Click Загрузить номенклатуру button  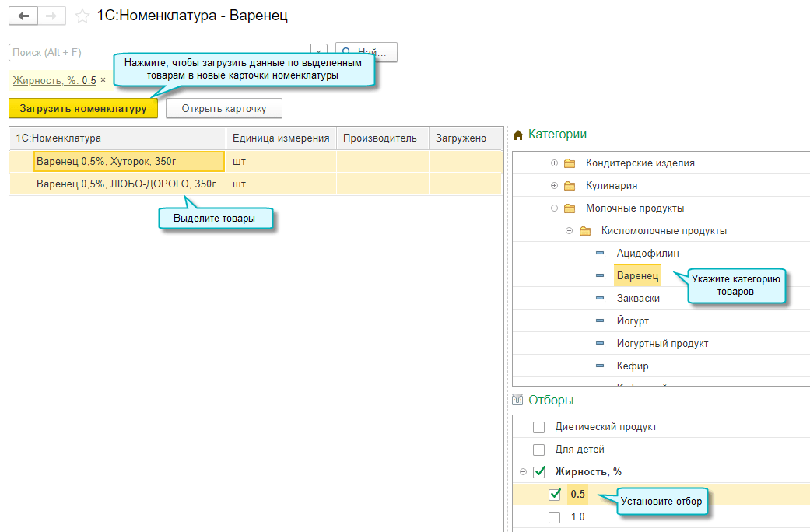(x=83, y=108)
